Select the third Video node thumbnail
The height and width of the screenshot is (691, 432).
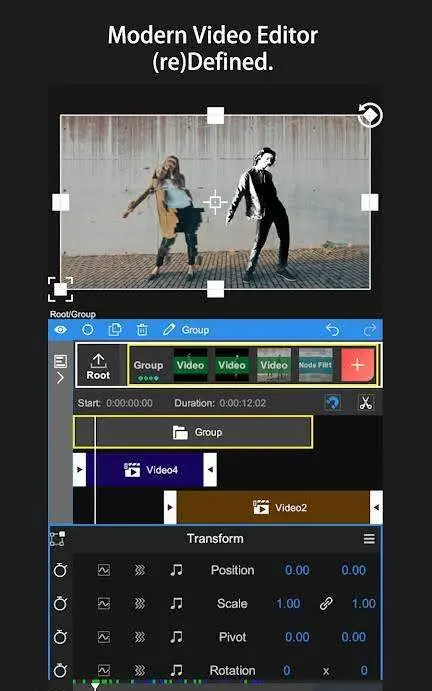[x=274, y=365]
